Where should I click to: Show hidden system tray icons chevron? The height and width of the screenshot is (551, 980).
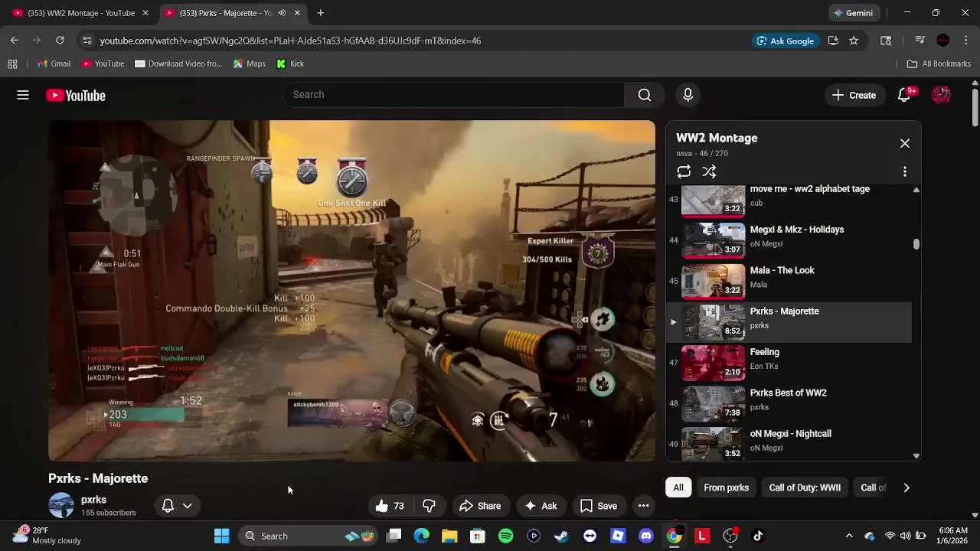848,536
